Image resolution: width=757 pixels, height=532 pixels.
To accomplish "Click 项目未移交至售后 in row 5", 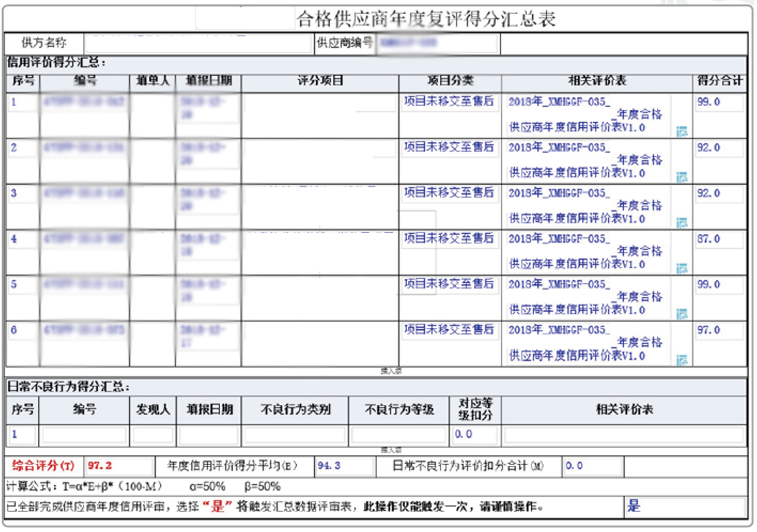I will pos(449,284).
